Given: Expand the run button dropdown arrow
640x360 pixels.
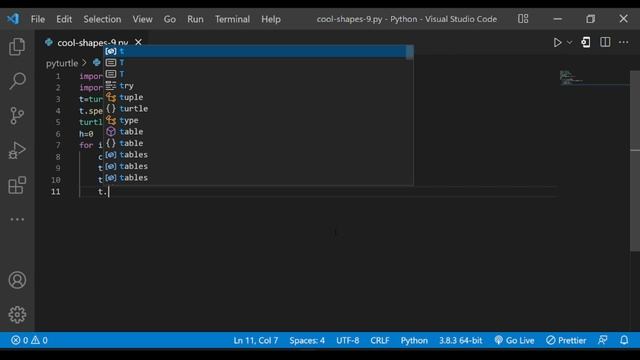Looking at the screenshot, I should [569, 42].
